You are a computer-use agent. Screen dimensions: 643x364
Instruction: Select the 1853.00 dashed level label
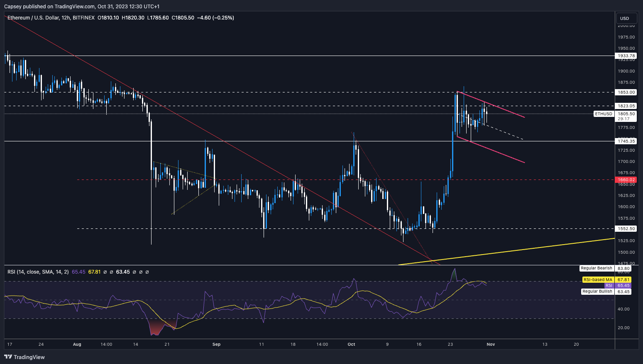click(626, 92)
